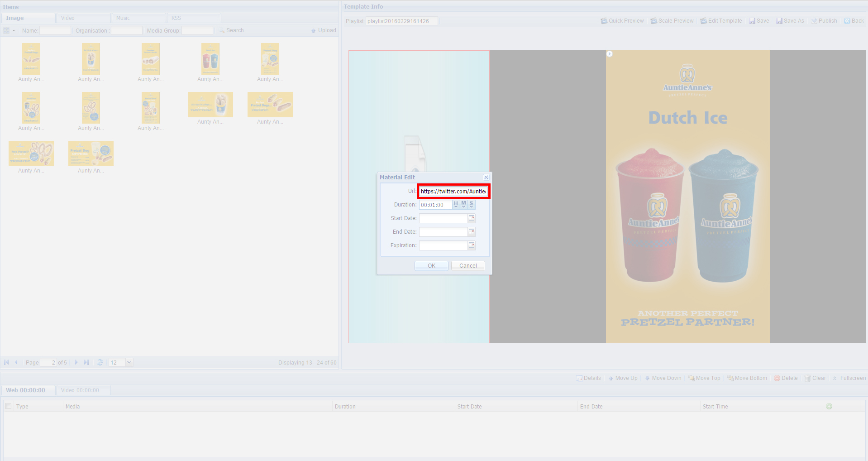Go to last page of items
This screenshot has height=461, width=868.
click(x=86, y=362)
